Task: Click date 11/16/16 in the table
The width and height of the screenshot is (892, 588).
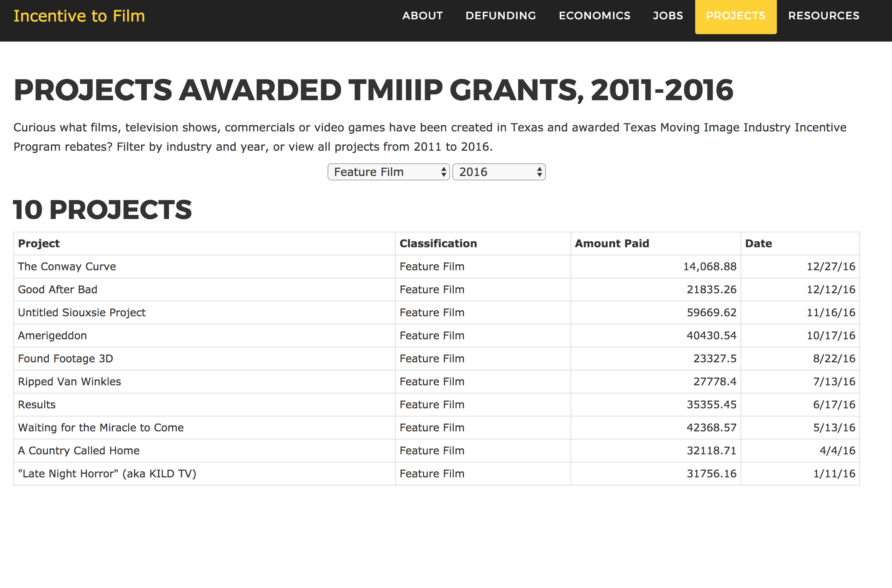Action: coord(831,313)
